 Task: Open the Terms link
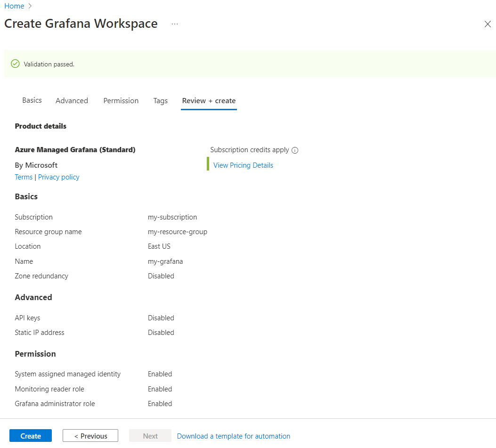tap(24, 177)
